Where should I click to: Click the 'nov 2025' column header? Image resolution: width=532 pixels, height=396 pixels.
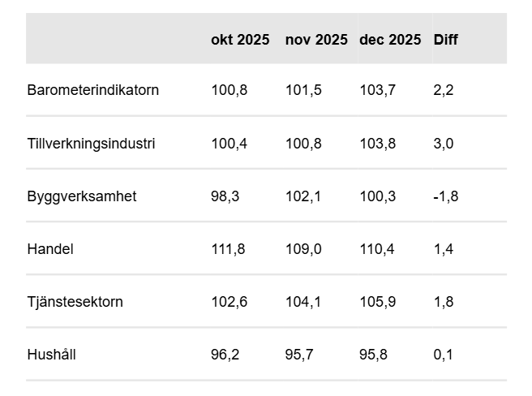click(316, 40)
